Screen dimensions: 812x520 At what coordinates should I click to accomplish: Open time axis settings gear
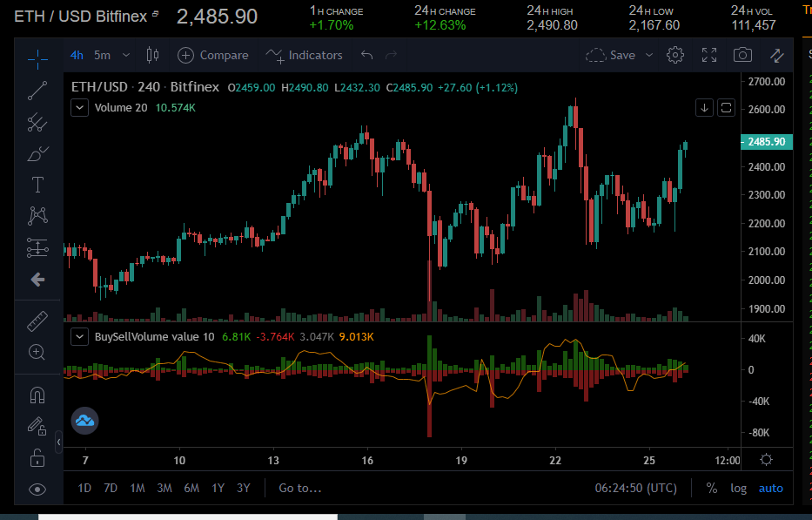(767, 460)
